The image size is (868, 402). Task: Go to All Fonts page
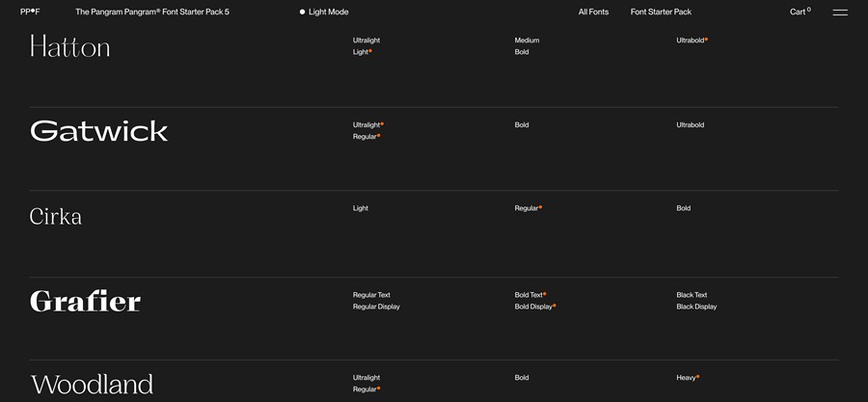click(593, 12)
